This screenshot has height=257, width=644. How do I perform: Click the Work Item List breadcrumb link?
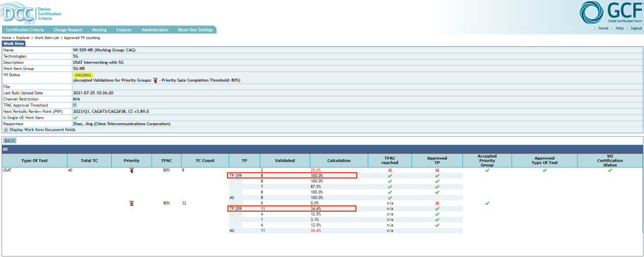click(48, 38)
